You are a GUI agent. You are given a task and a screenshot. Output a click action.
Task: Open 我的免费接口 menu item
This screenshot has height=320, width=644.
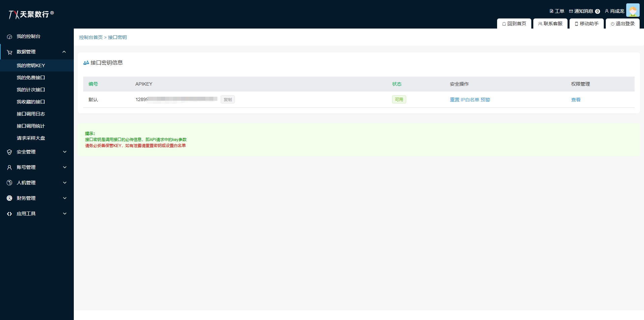pos(31,78)
